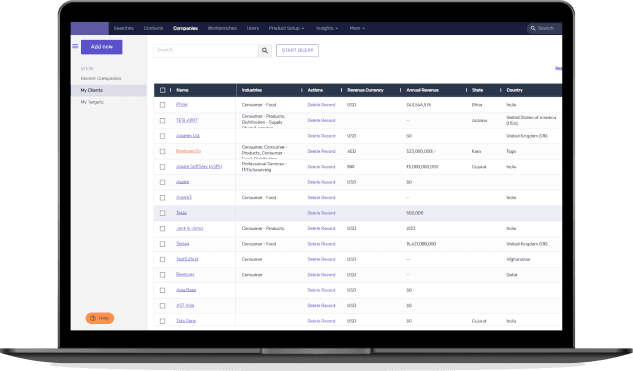Click the START QUERY button
The width and height of the screenshot is (633, 371).
pos(298,50)
